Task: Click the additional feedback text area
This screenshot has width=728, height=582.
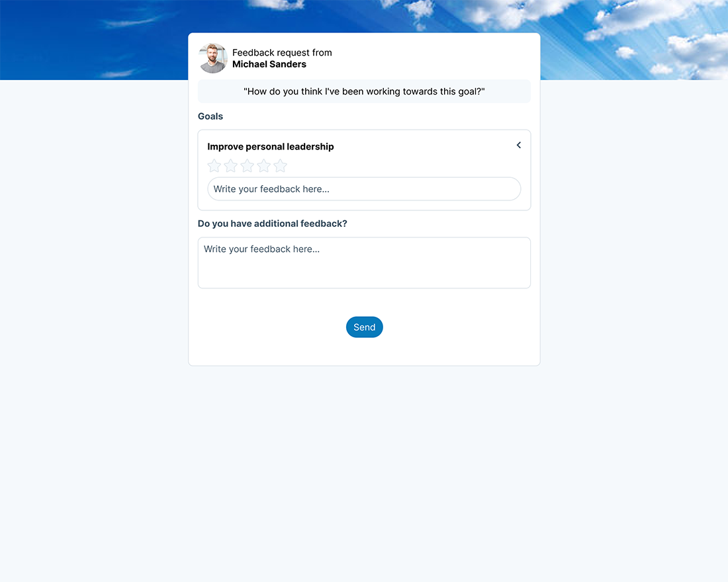Action: [364, 263]
